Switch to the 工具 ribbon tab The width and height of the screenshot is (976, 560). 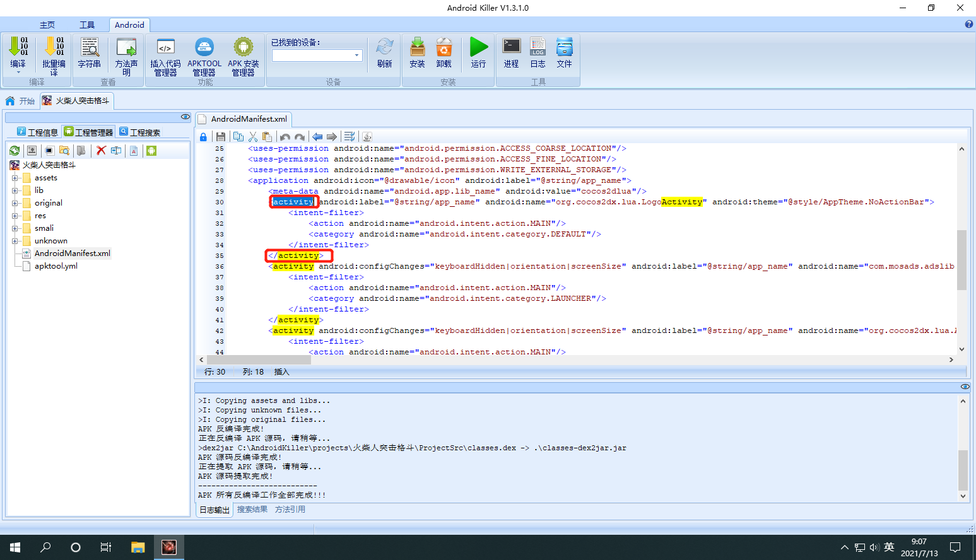click(87, 25)
